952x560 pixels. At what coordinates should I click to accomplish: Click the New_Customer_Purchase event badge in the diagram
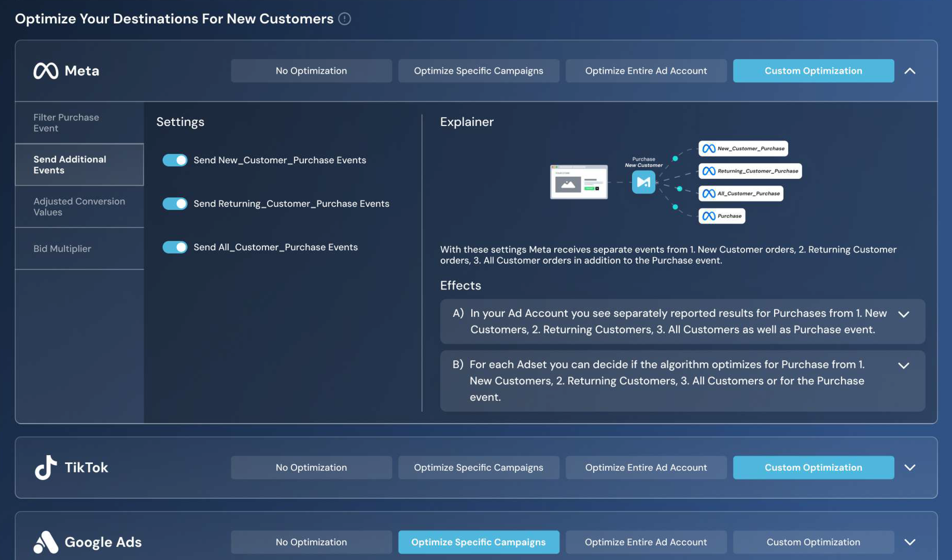743,148
